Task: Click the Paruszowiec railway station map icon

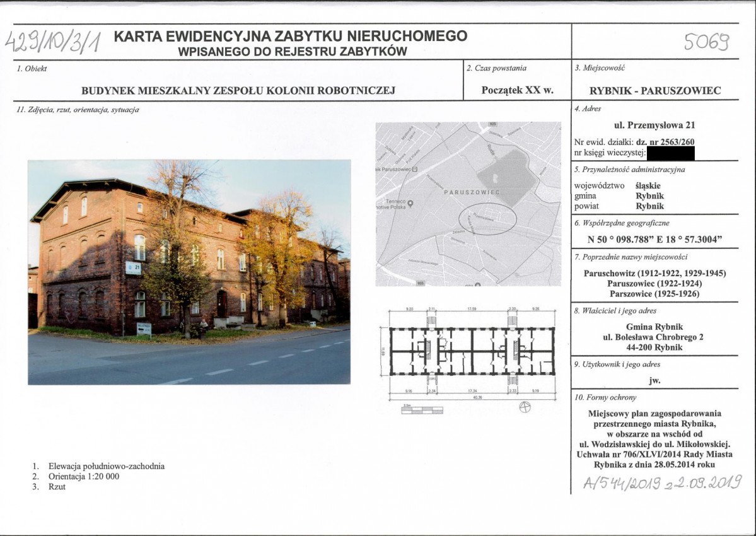Action: pos(415,169)
